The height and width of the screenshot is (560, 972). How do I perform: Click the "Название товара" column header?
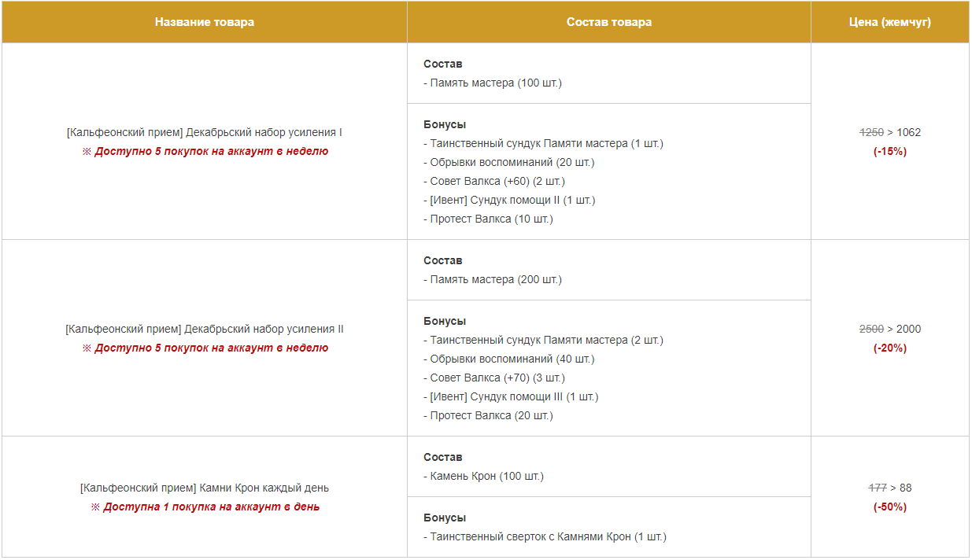point(205,22)
